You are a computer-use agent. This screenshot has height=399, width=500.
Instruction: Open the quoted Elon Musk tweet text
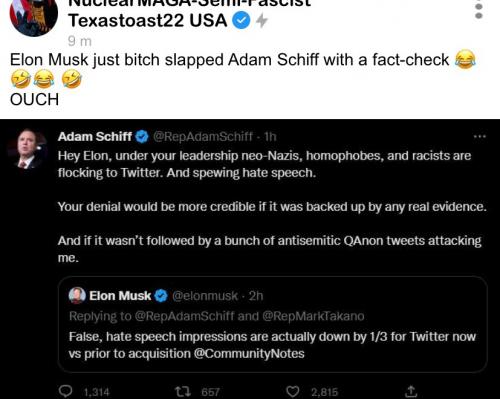click(272, 345)
